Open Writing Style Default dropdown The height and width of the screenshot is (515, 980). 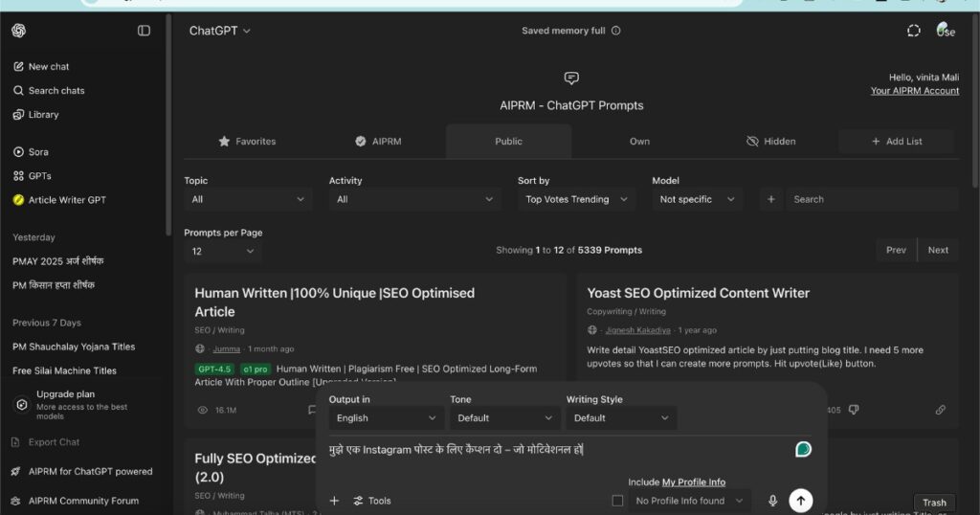(x=621, y=418)
